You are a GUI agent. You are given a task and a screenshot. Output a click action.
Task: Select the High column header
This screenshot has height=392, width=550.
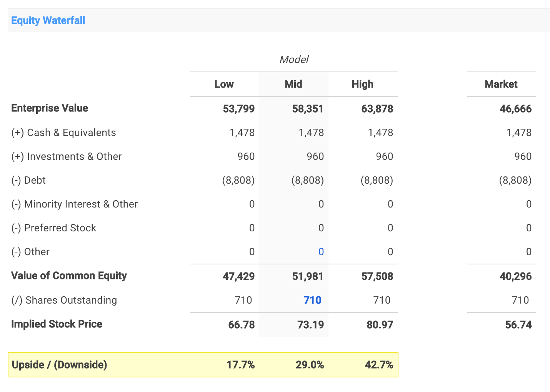pyautogui.click(x=363, y=84)
